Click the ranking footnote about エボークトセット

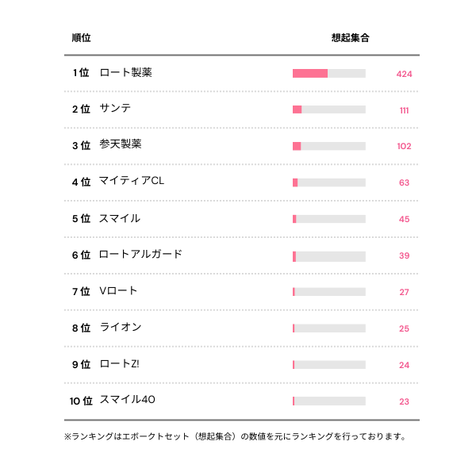pos(235,436)
